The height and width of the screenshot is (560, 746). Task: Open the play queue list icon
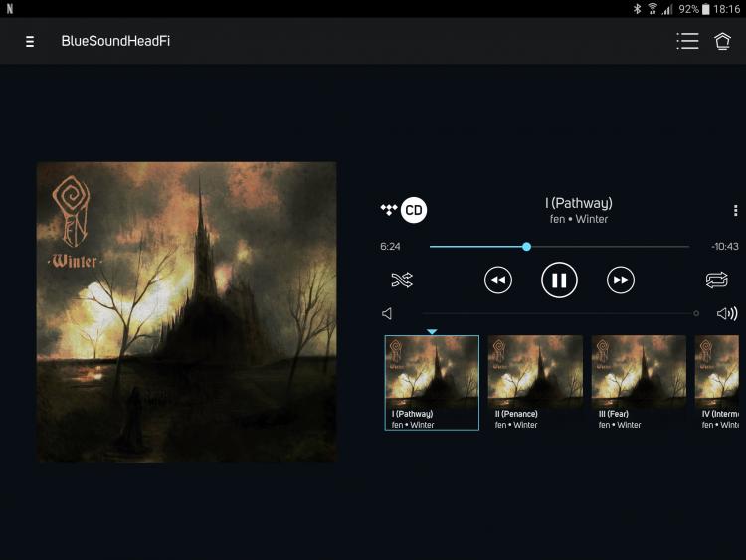click(688, 41)
